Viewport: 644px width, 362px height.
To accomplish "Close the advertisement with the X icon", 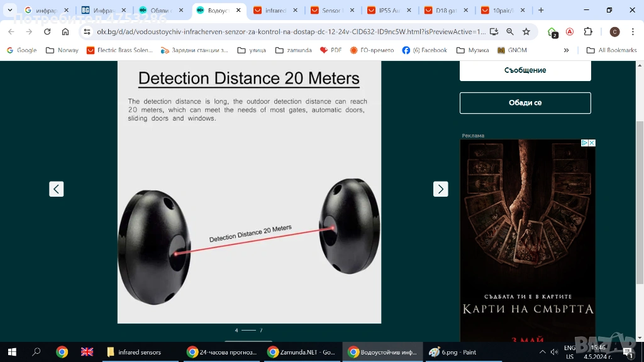I will pyautogui.click(x=591, y=143).
